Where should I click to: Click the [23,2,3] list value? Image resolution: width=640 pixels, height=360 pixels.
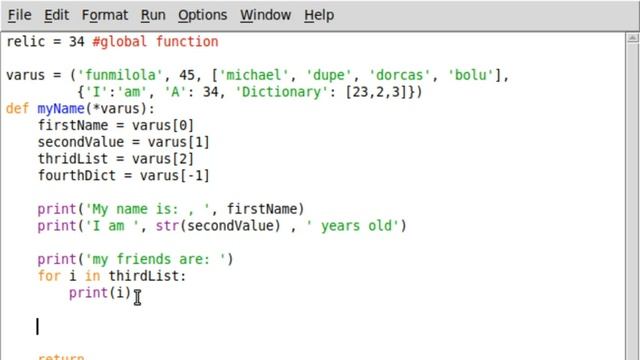coord(376,92)
